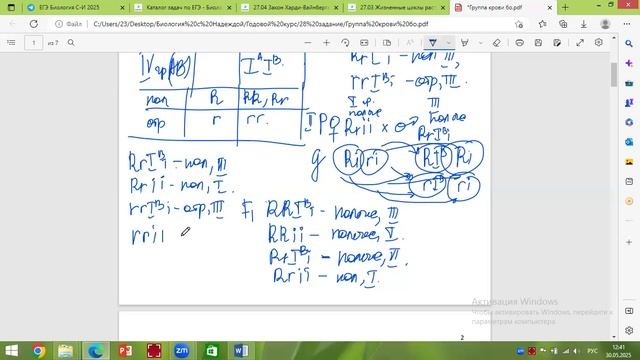640x360 pixels.
Task: Open the tab actions menu button
Action: (11, 7)
